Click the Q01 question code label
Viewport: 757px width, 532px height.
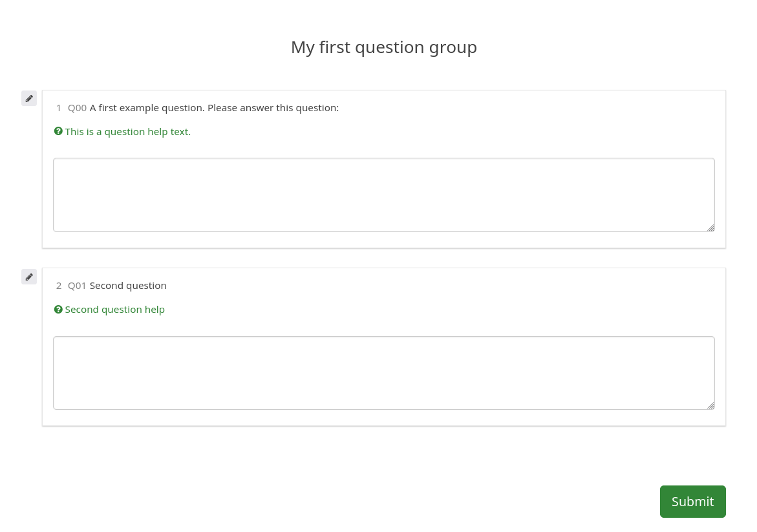[77, 286]
